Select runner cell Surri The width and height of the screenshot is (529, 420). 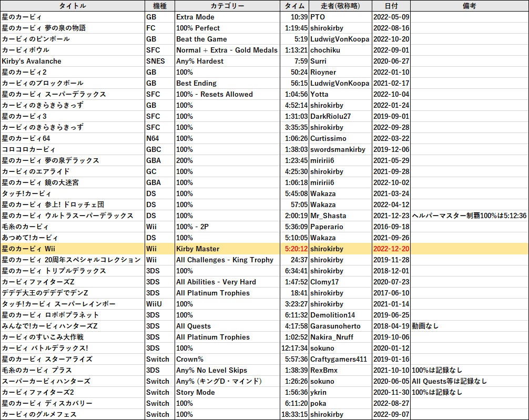(x=340, y=61)
